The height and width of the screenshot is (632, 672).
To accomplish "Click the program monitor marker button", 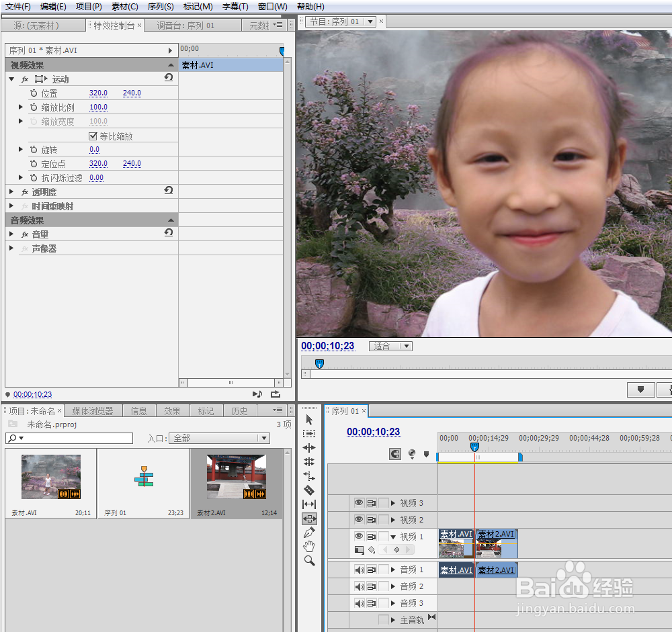I will coord(640,390).
